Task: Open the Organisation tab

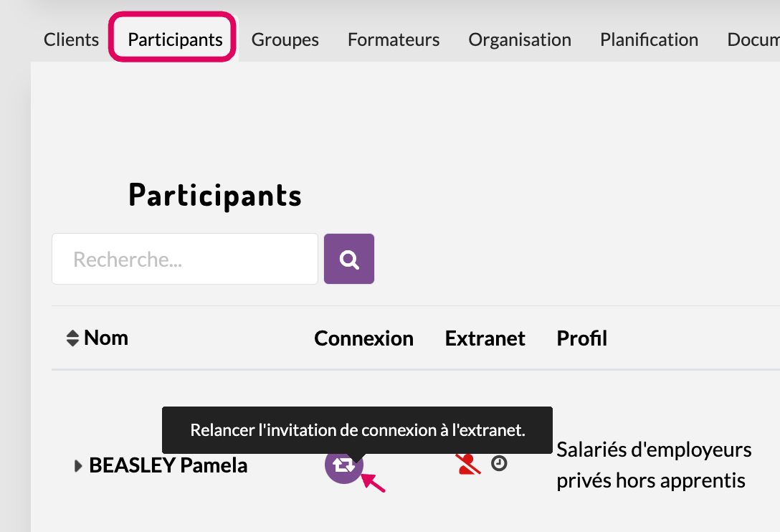Action: 520,39
